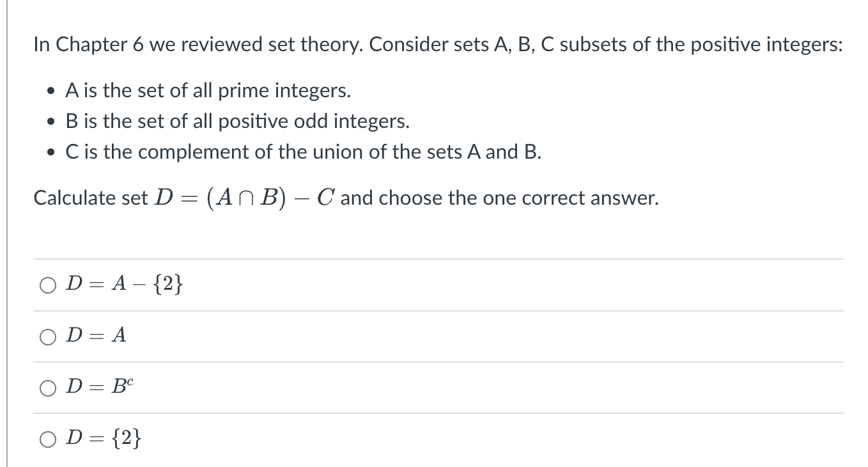The width and height of the screenshot is (868, 467).
Task: Select the answer D = B^c
Action: (98, 387)
